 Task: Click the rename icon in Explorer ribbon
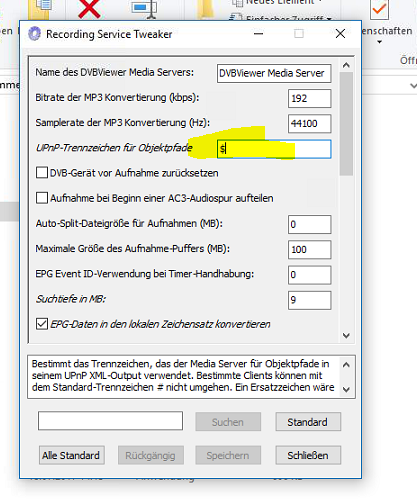click(x=144, y=9)
